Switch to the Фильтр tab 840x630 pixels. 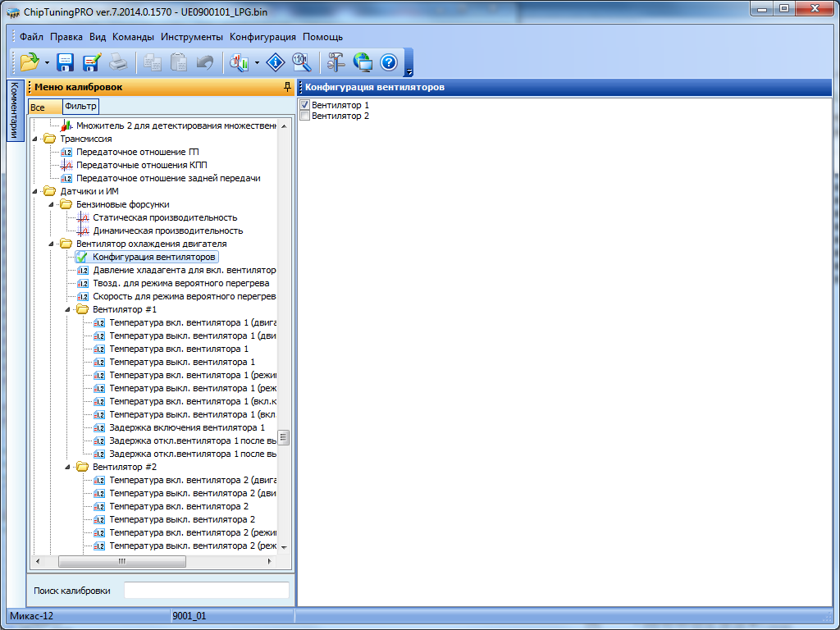click(80, 107)
